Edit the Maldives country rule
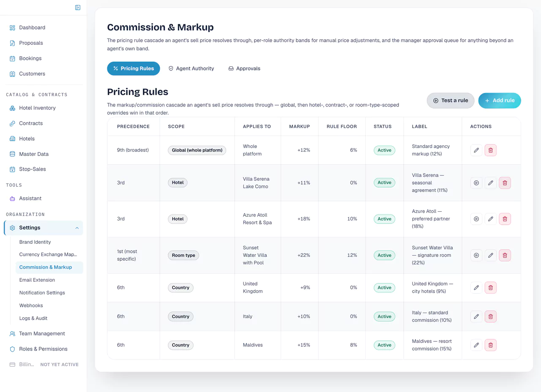 pos(476,345)
